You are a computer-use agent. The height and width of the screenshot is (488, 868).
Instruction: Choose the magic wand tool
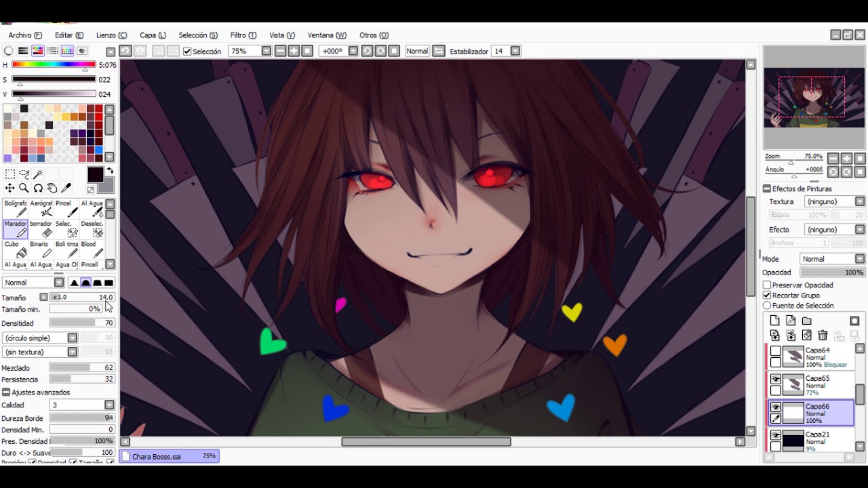pos(38,175)
